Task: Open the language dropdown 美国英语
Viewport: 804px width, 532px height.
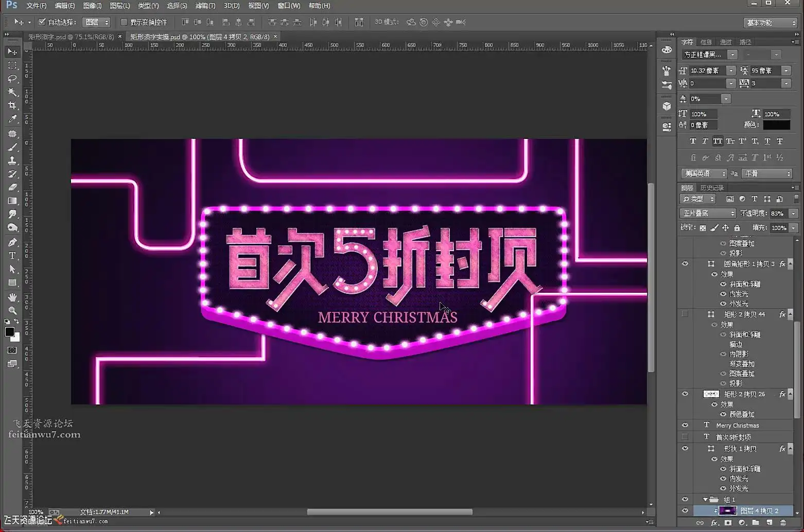Action: [704, 173]
